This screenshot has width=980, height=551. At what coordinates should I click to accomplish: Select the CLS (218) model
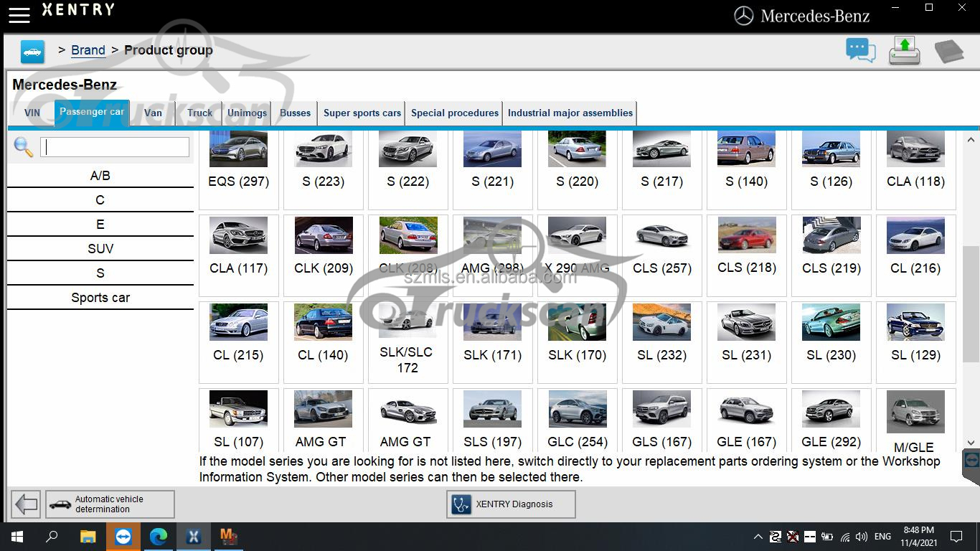[x=747, y=255]
